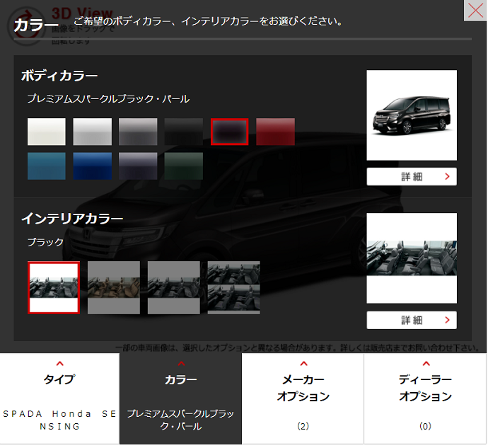
Task: Select the red-outlined Premium Sparkle Black swatch
Action: pyautogui.click(x=230, y=132)
